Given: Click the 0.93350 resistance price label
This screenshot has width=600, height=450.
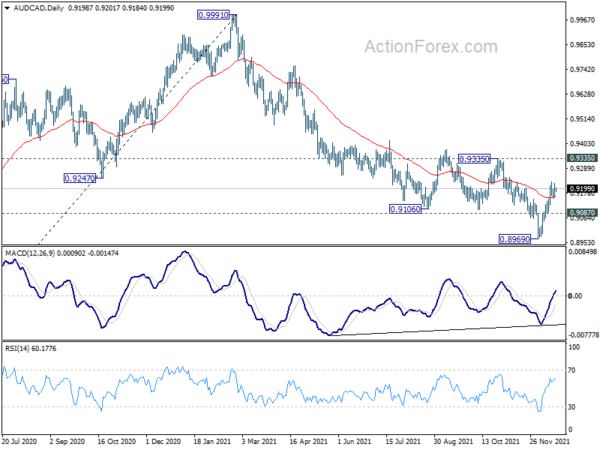Looking at the screenshot, I should [x=474, y=159].
